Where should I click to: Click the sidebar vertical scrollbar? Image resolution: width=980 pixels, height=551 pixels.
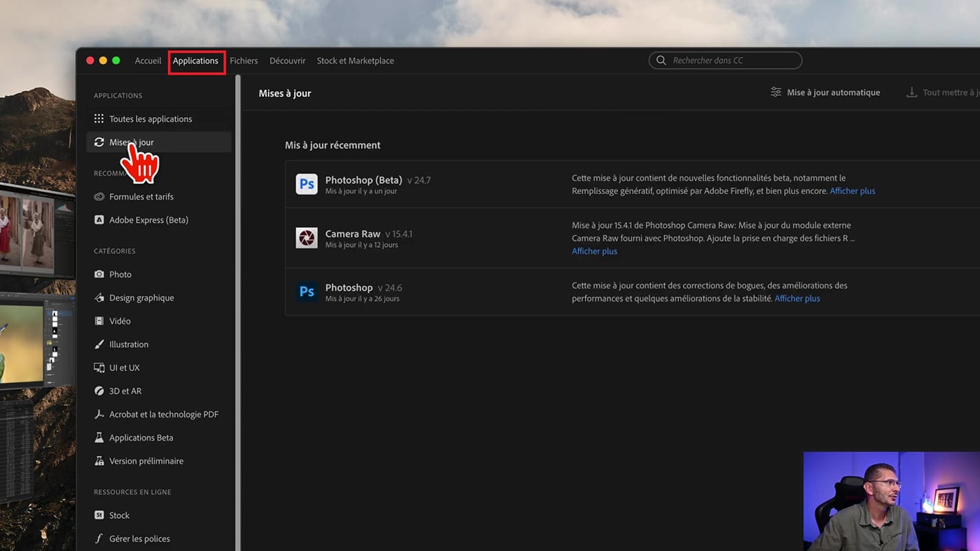[238, 313]
